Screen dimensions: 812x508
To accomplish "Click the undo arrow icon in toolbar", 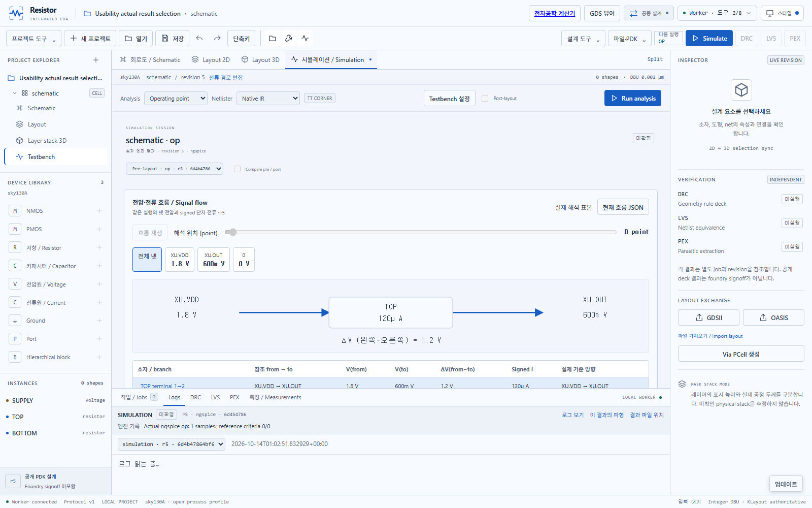I will click(199, 38).
